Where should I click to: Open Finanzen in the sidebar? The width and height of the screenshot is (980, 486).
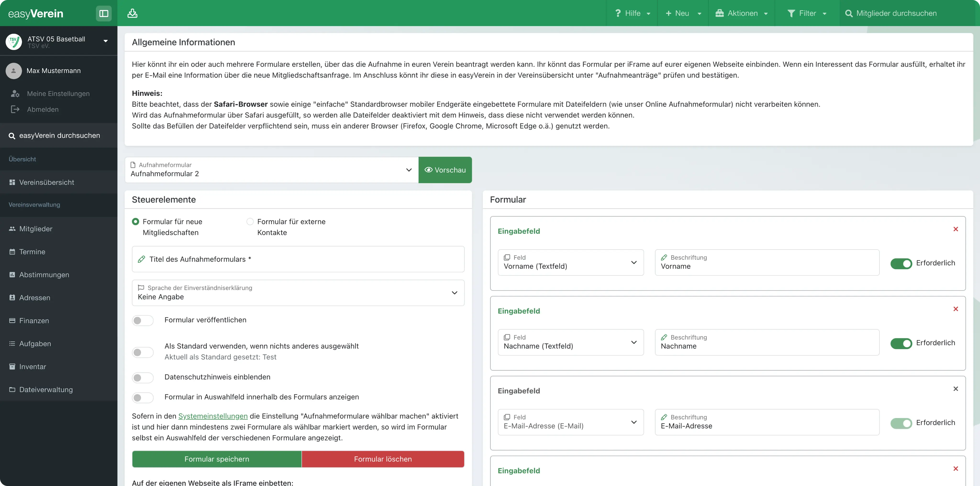coord(59,321)
